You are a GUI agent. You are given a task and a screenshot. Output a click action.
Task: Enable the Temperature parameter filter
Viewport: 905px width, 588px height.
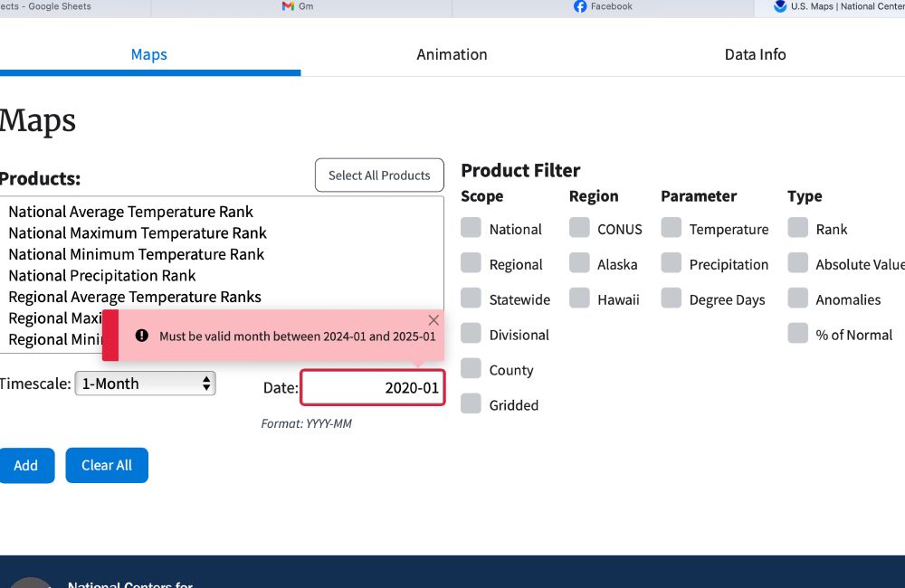[x=672, y=228]
